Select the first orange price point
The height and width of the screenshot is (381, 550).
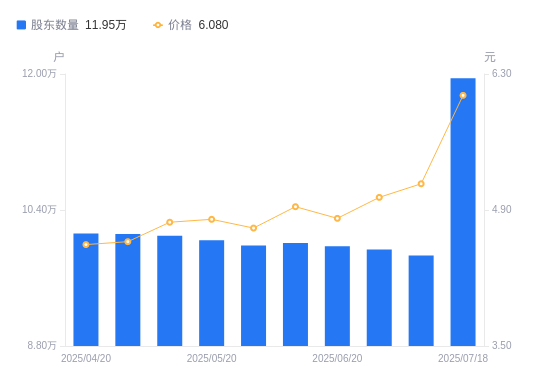86,245
